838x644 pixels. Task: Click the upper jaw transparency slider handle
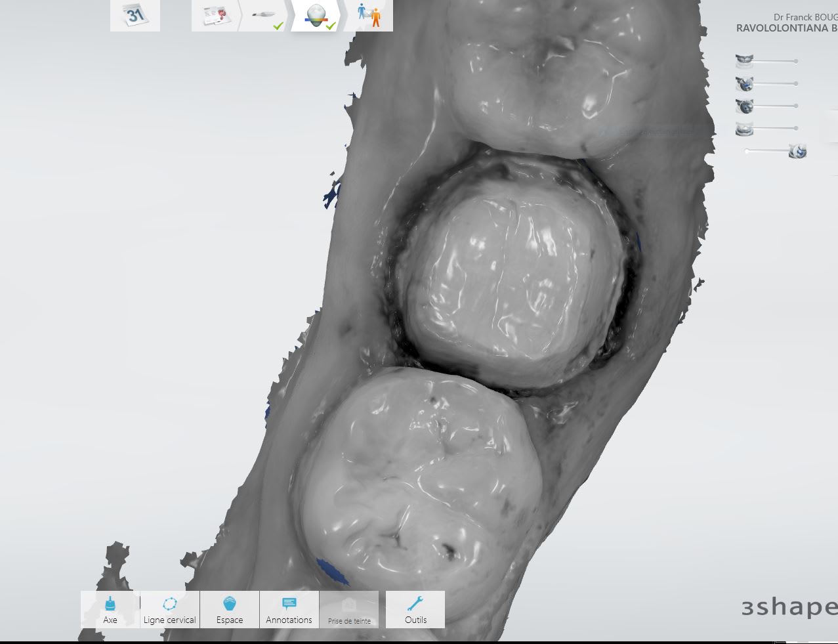796,61
